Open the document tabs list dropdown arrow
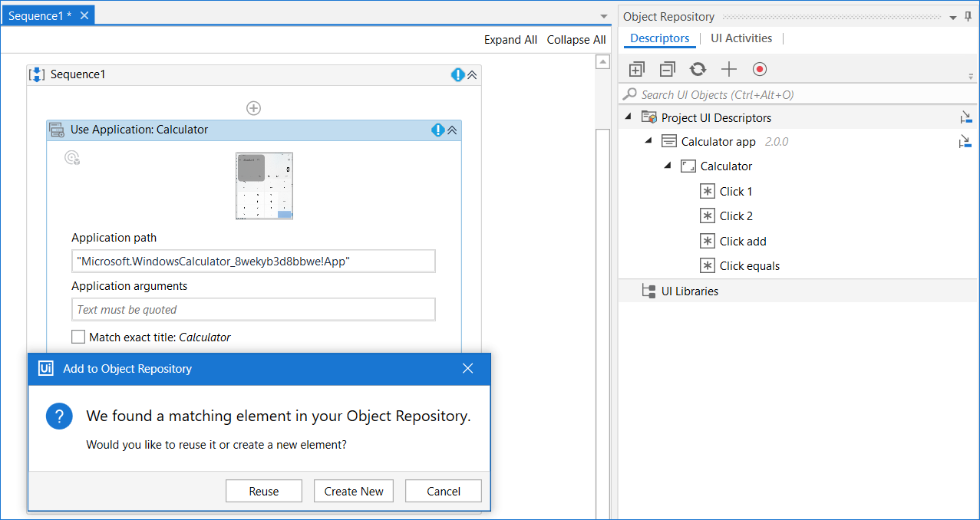Screen dimensions: 980x520 pos(604,17)
